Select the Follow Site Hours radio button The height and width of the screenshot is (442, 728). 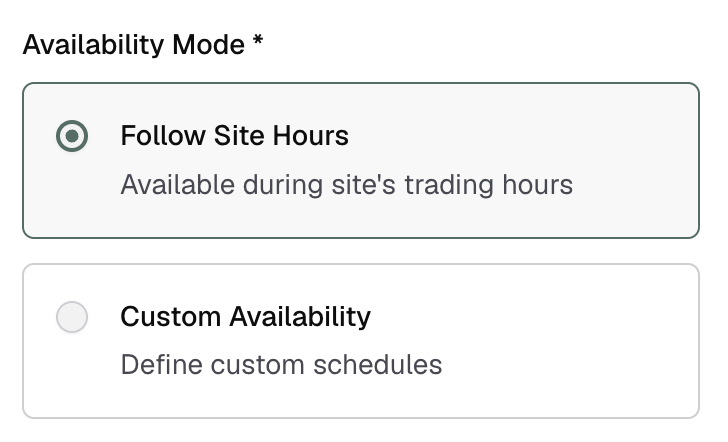[72, 136]
